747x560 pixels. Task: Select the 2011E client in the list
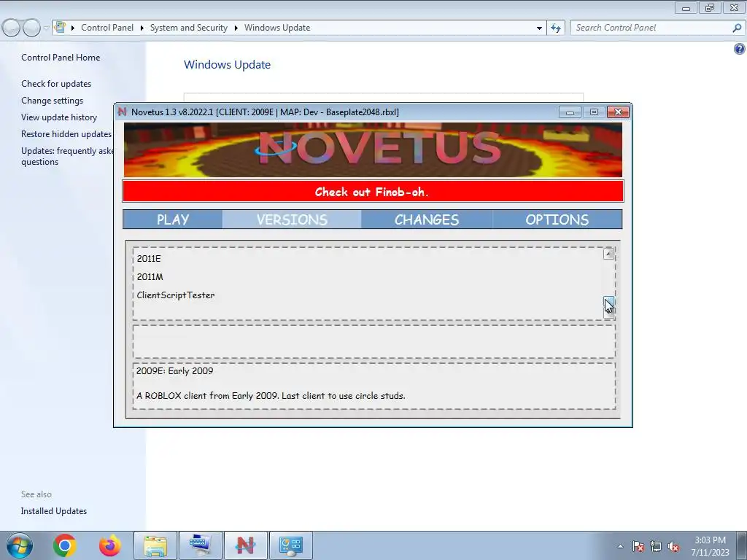point(149,259)
